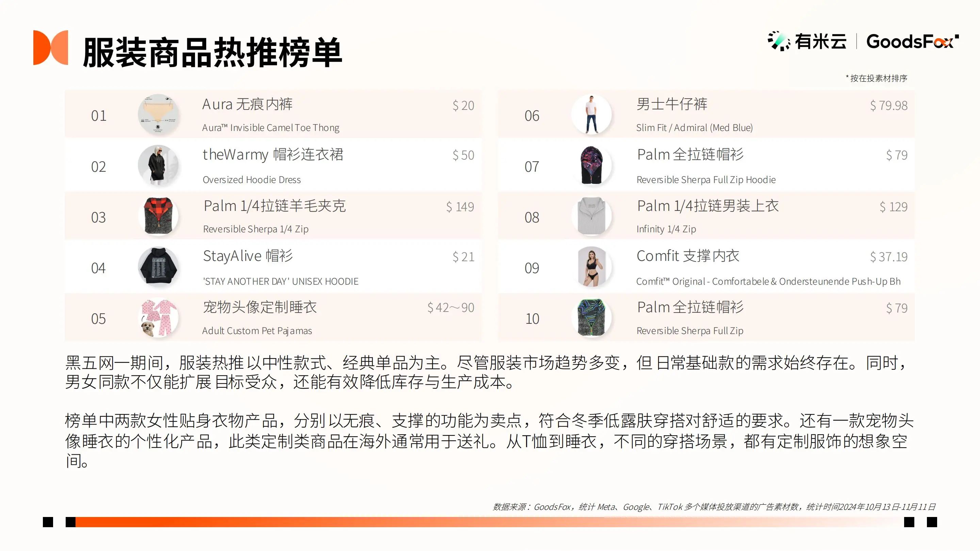
Task: Select subtitle 'STAY ANOTHER DAY' UNISEX HOODIE
Action: tap(281, 281)
